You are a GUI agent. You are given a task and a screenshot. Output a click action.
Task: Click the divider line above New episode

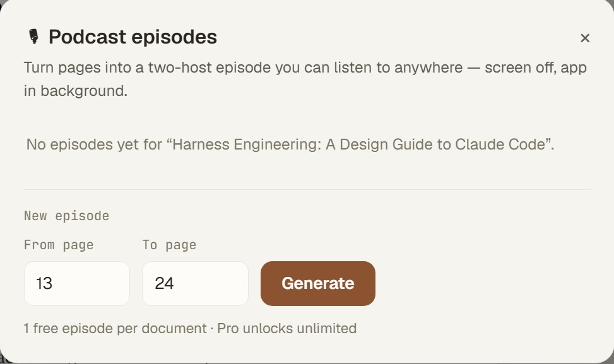307,189
